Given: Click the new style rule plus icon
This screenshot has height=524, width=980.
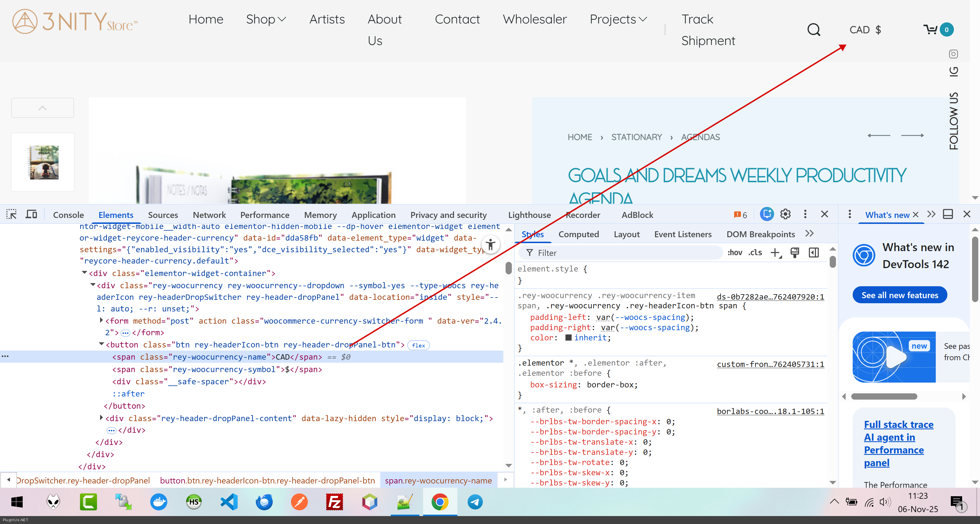Looking at the screenshot, I should click(775, 253).
